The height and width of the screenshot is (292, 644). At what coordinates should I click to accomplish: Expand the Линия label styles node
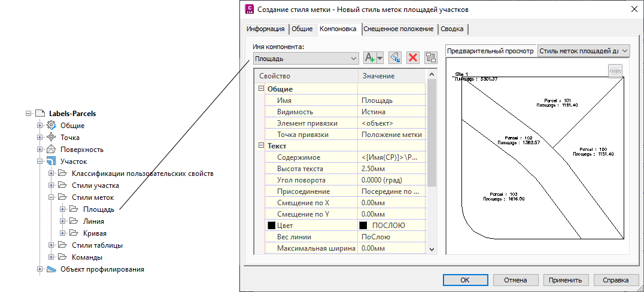coord(63,221)
